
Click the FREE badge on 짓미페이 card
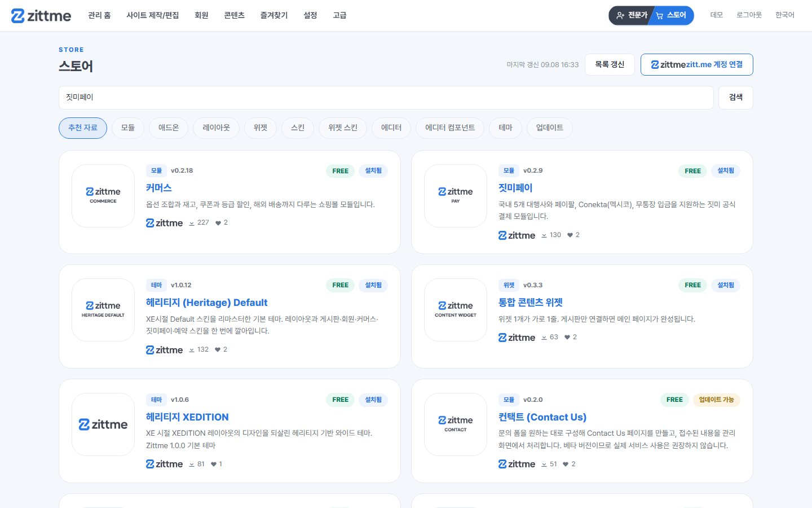pyautogui.click(x=693, y=171)
